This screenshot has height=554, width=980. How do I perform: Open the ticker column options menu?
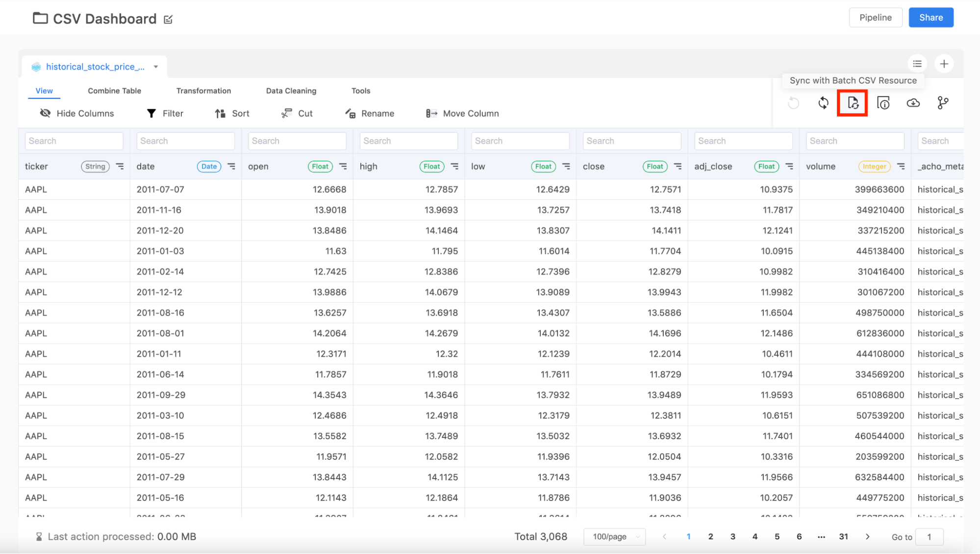[x=120, y=167]
